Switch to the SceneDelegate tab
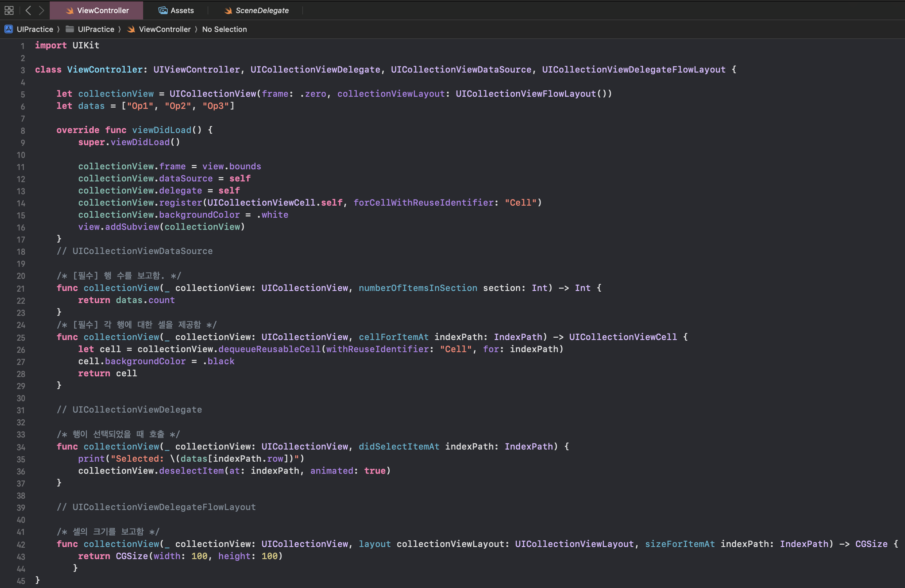Image resolution: width=905 pixels, height=588 pixels. 262,10
